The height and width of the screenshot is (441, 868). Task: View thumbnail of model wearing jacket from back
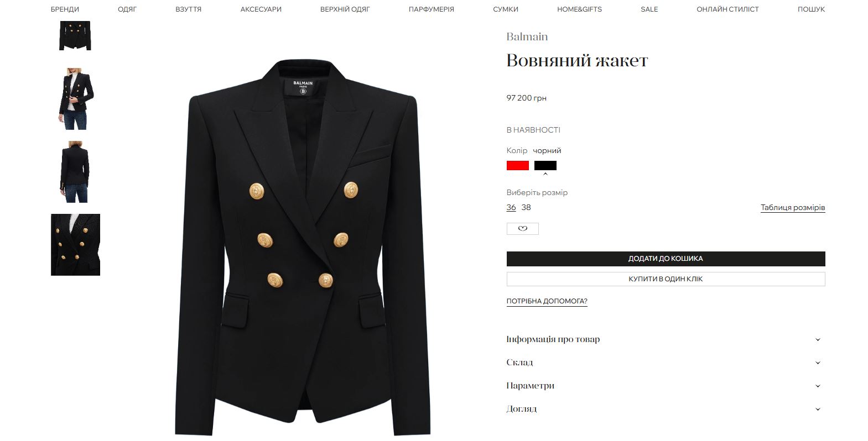pos(75,172)
